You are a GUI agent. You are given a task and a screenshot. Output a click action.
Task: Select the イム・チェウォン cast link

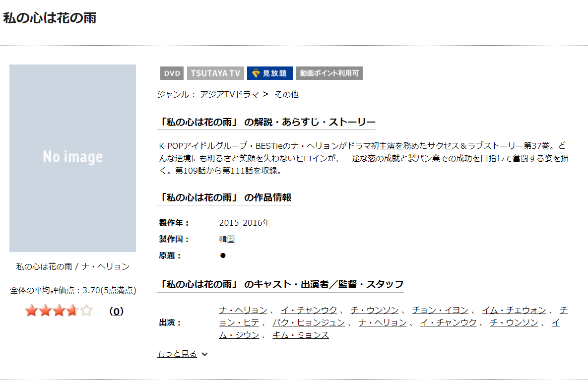[514, 310]
